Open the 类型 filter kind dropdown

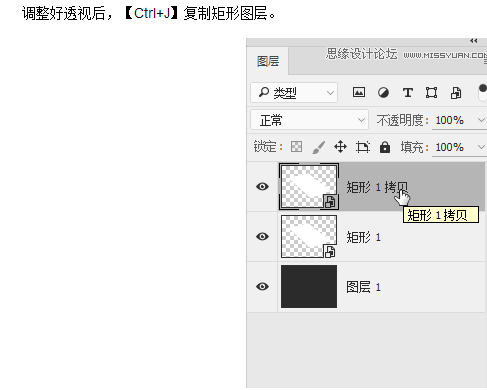click(x=294, y=93)
